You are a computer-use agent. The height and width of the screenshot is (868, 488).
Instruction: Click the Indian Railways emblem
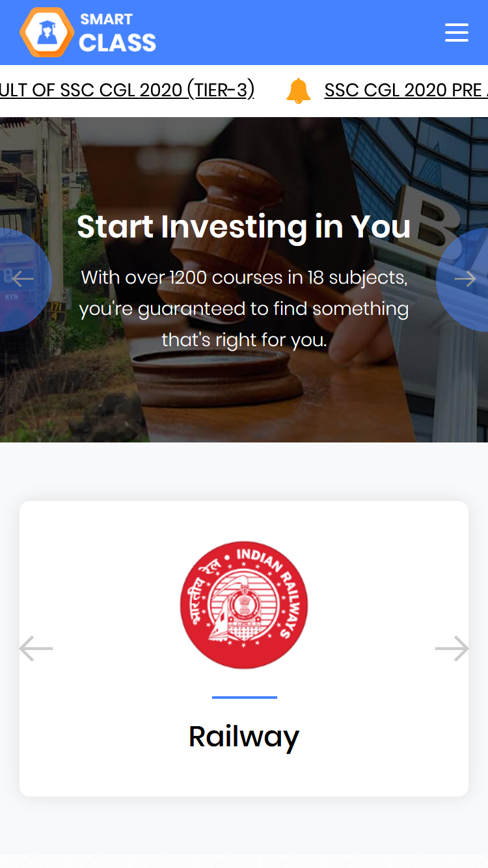(x=244, y=605)
